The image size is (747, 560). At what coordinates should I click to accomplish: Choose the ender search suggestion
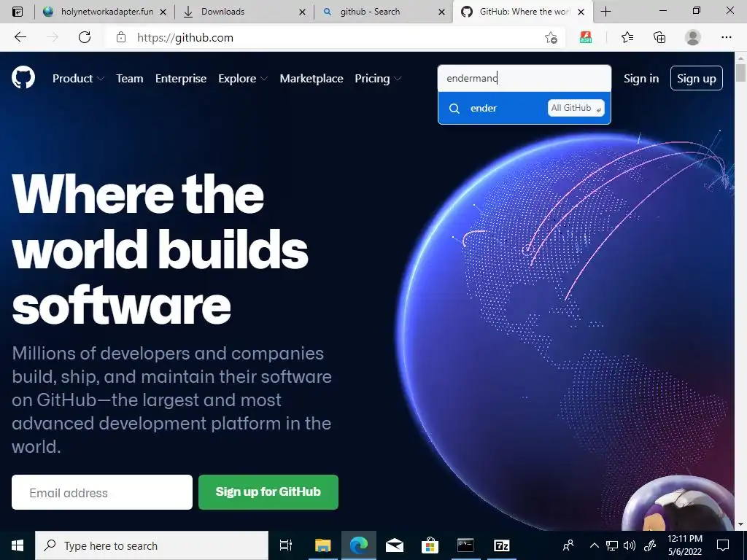tap(524, 108)
